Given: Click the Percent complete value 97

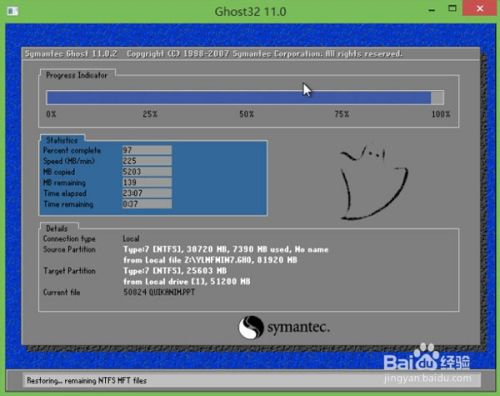Looking at the screenshot, I should click(x=147, y=150).
